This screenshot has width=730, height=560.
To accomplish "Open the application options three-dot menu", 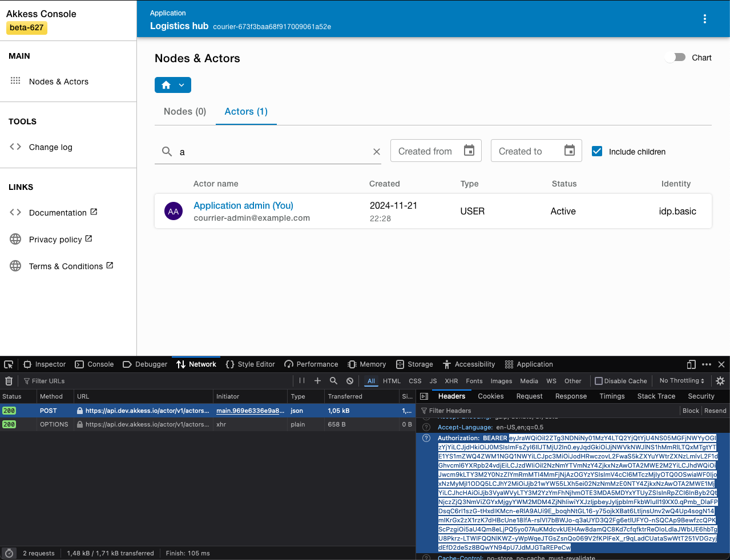I will coord(705,19).
